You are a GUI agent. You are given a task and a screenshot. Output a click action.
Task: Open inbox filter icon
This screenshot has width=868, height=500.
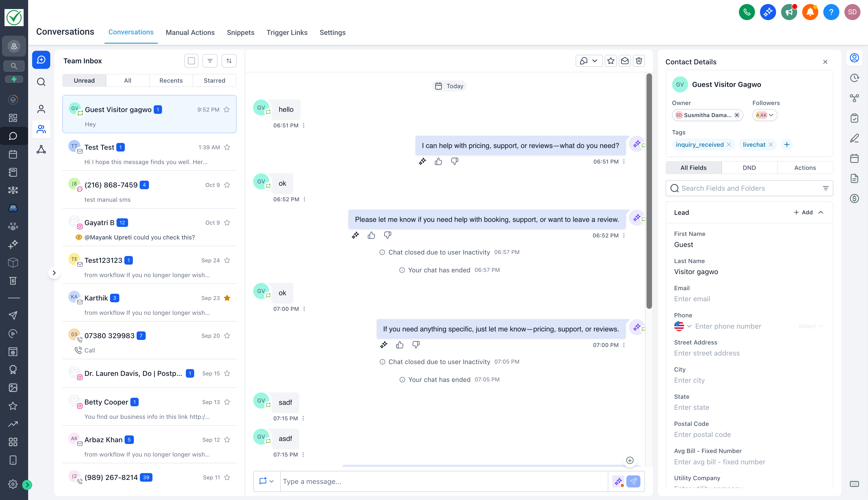click(x=210, y=61)
